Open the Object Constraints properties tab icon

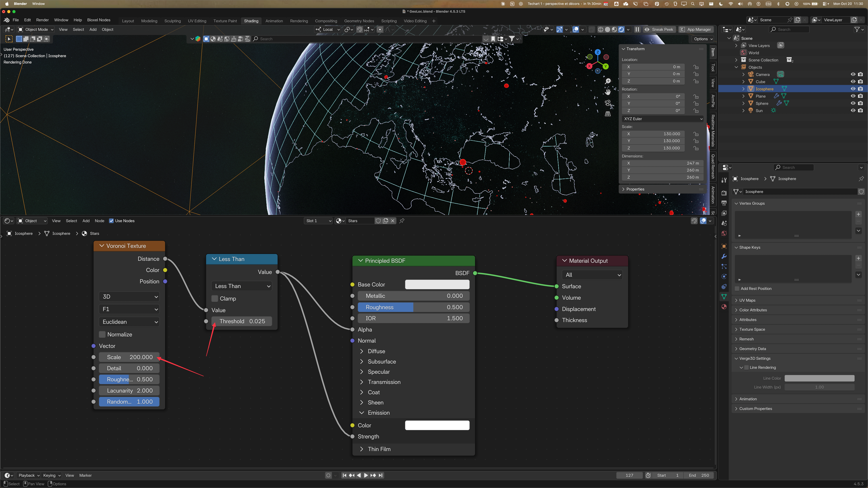(x=724, y=287)
